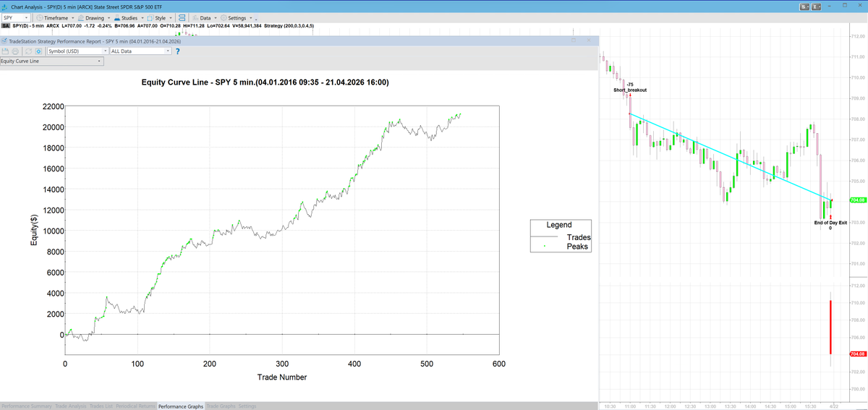The image size is (868, 410).
Task: Switch to the Trades List tab
Action: (x=101, y=406)
